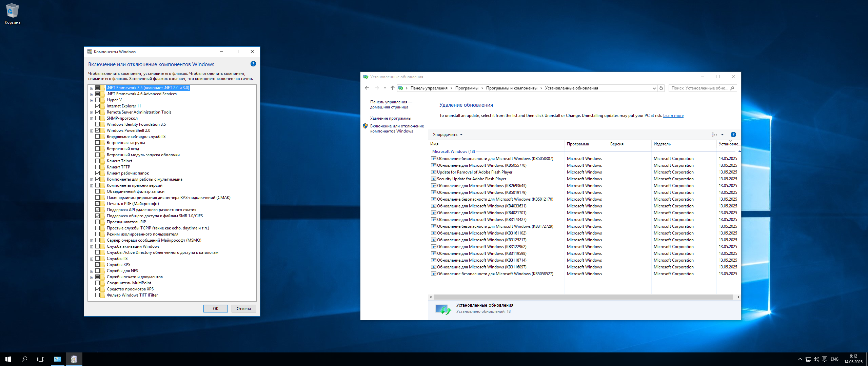Click the taskbar Search magnifier
868x366 pixels.
(24, 359)
